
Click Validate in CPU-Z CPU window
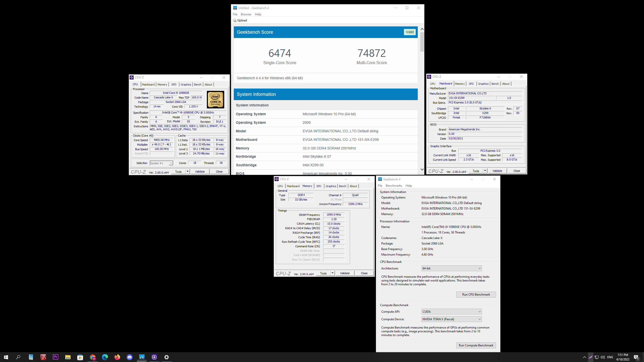(x=200, y=172)
